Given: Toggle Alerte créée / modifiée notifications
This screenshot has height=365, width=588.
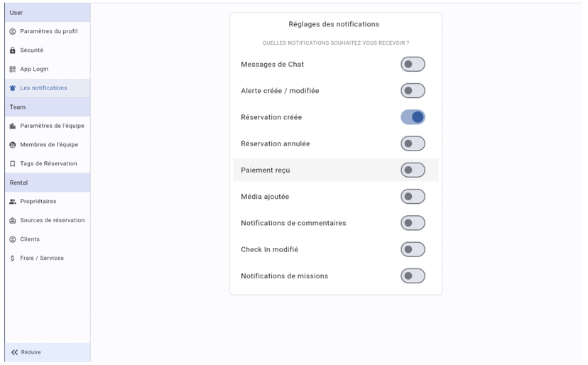Looking at the screenshot, I should [x=413, y=91].
